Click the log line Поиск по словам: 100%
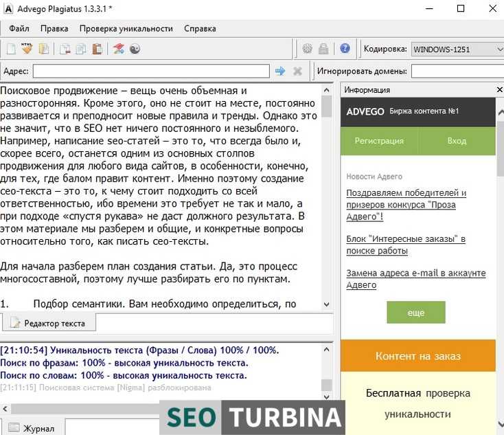 (x=124, y=375)
